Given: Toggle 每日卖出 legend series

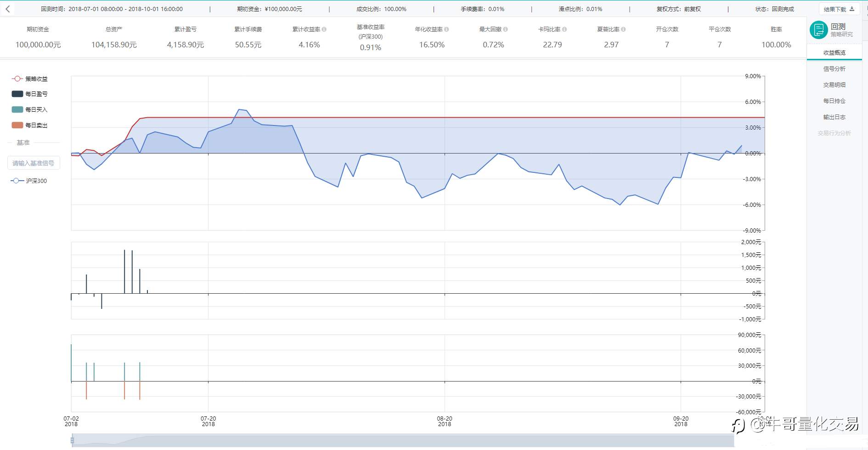Looking at the screenshot, I should [x=29, y=125].
